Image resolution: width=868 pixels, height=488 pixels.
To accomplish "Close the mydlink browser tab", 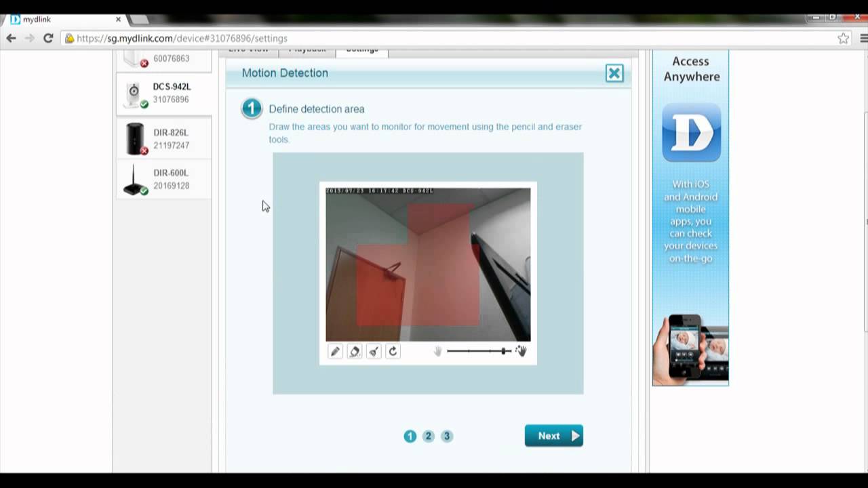I will (118, 20).
